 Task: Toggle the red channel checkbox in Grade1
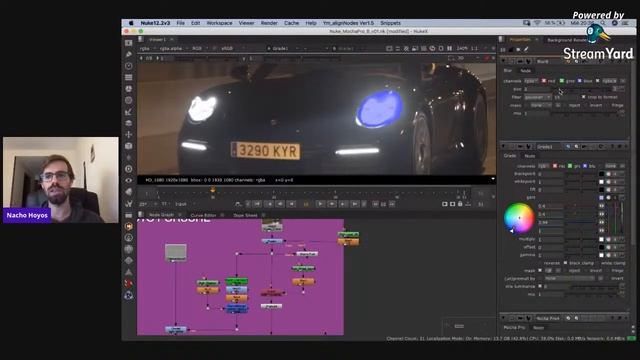pyautogui.click(x=555, y=166)
